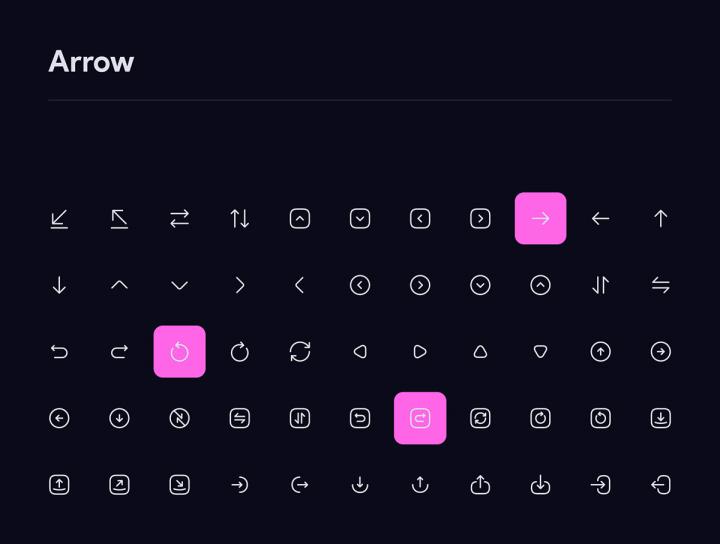
Task: Click the circled up arrow icon
Action: (x=600, y=352)
